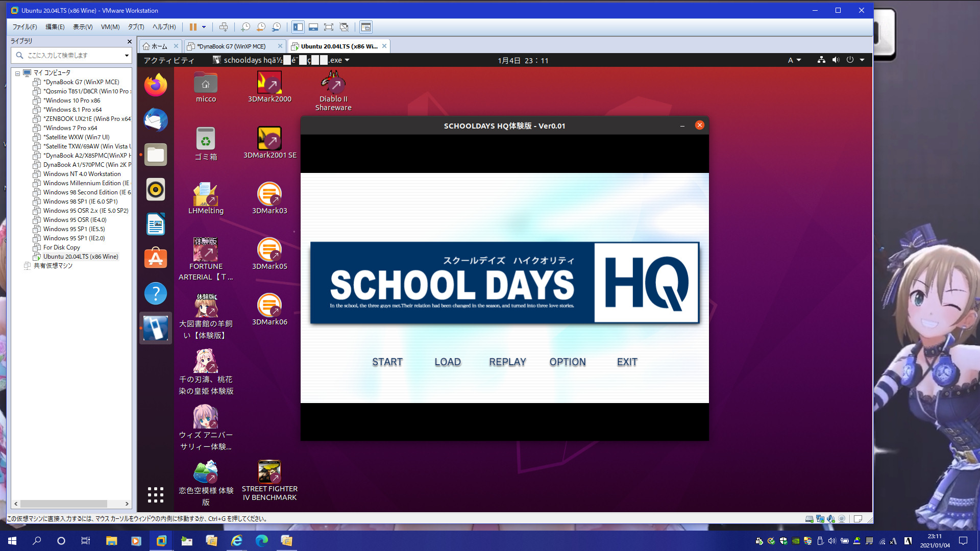Switch to the ホーム tab

coord(160,46)
